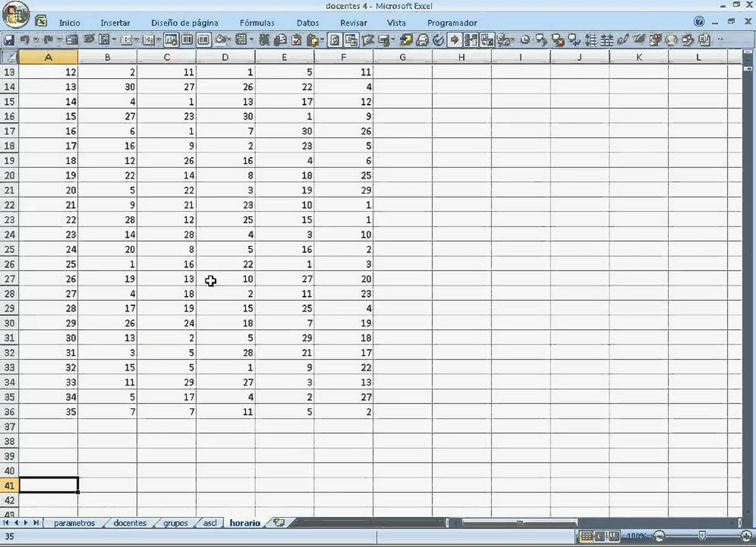
Task: Click the zoom in plus button
Action: [x=747, y=536]
